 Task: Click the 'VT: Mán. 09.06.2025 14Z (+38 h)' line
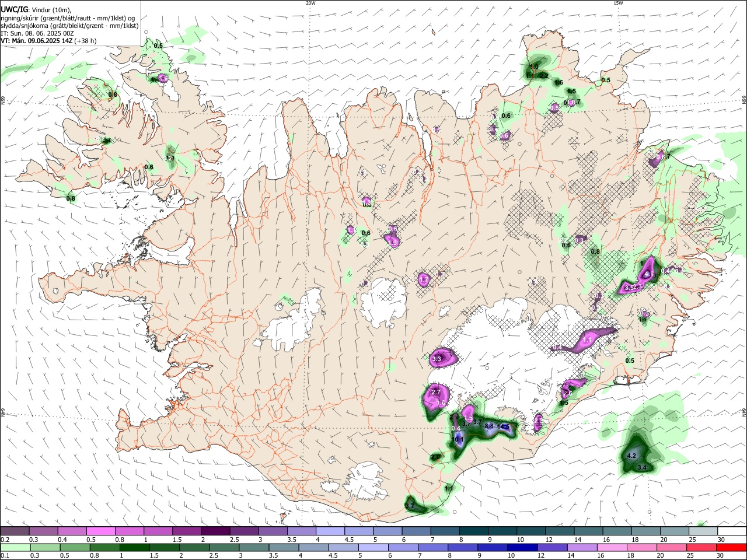[49, 41]
